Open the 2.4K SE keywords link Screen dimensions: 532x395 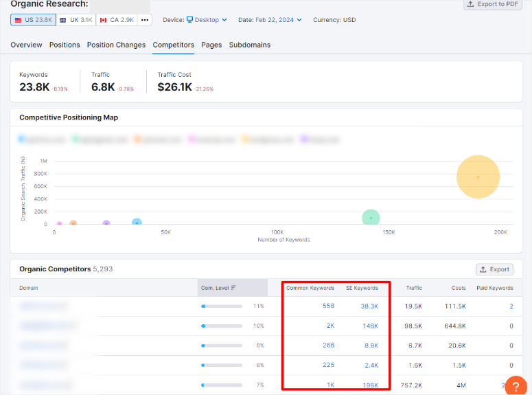(371, 365)
